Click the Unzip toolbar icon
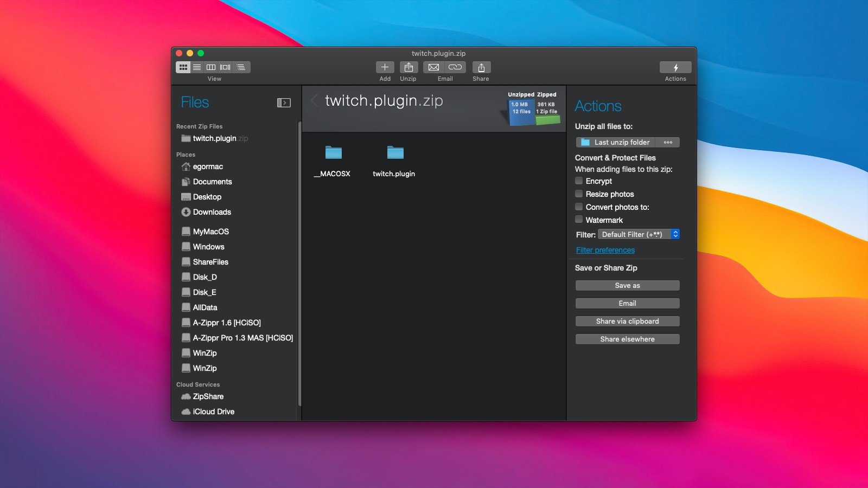The width and height of the screenshot is (868, 488). pos(409,67)
